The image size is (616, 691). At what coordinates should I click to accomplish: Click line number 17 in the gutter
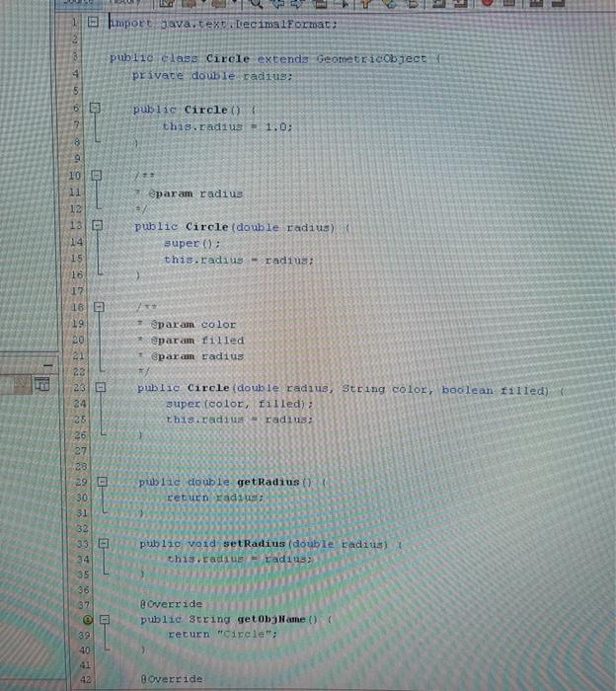pyautogui.click(x=77, y=291)
